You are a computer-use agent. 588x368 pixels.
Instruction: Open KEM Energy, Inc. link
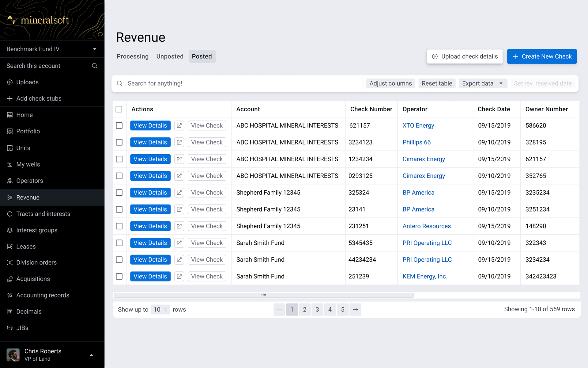pos(425,276)
